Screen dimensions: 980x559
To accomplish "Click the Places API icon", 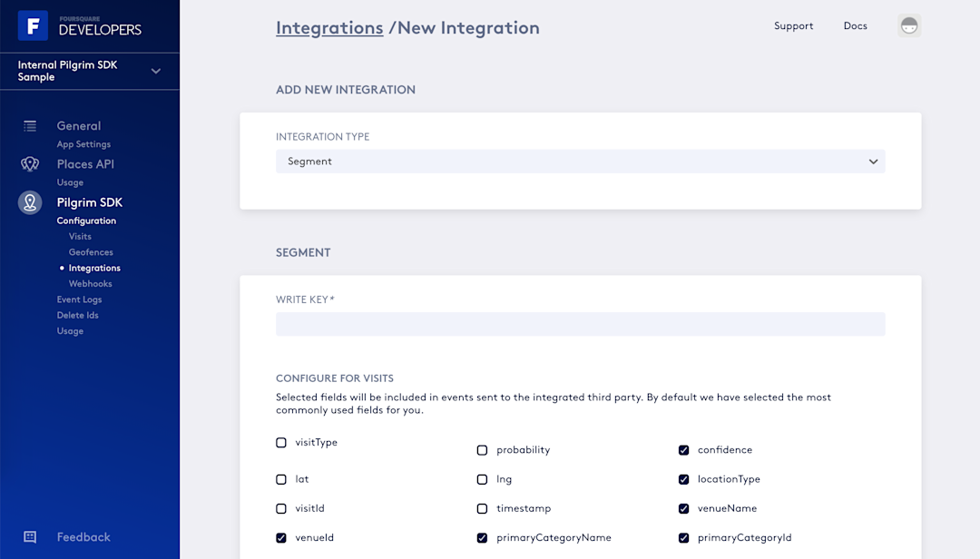I will pos(30,164).
